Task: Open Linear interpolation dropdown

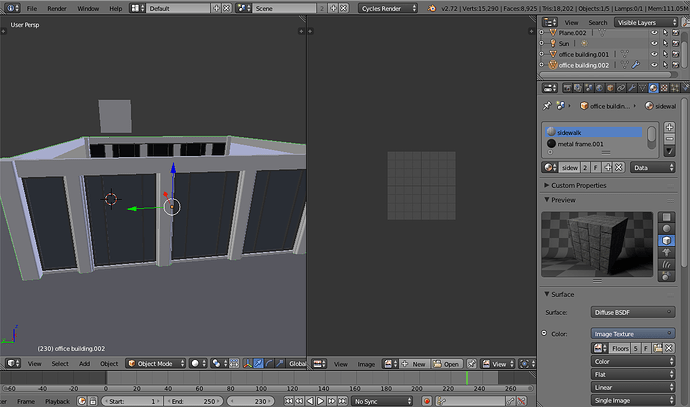Action: 633,387
